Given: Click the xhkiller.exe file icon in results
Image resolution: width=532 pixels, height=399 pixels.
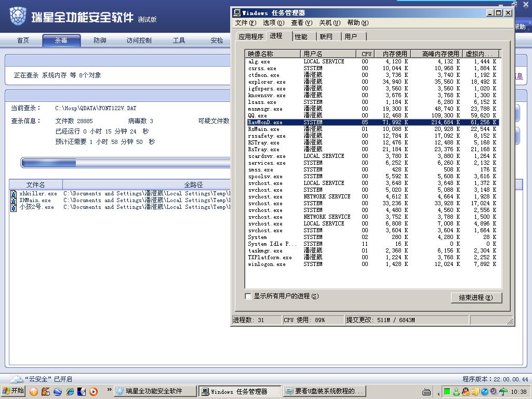Looking at the screenshot, I should [x=14, y=194].
